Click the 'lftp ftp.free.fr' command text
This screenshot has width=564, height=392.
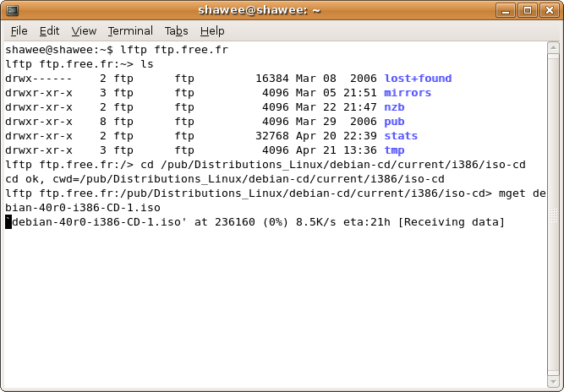174,50
